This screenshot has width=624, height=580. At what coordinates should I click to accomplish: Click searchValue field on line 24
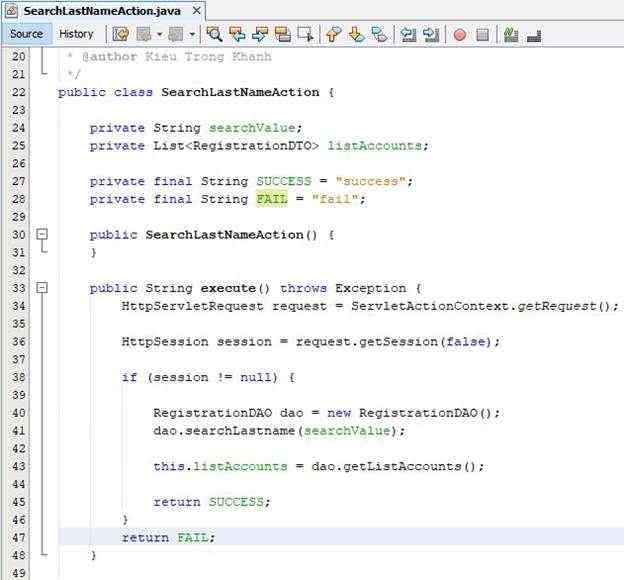(x=252, y=128)
